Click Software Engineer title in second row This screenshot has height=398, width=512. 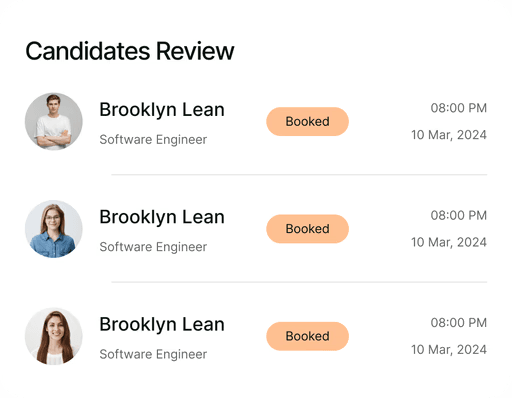pos(153,247)
